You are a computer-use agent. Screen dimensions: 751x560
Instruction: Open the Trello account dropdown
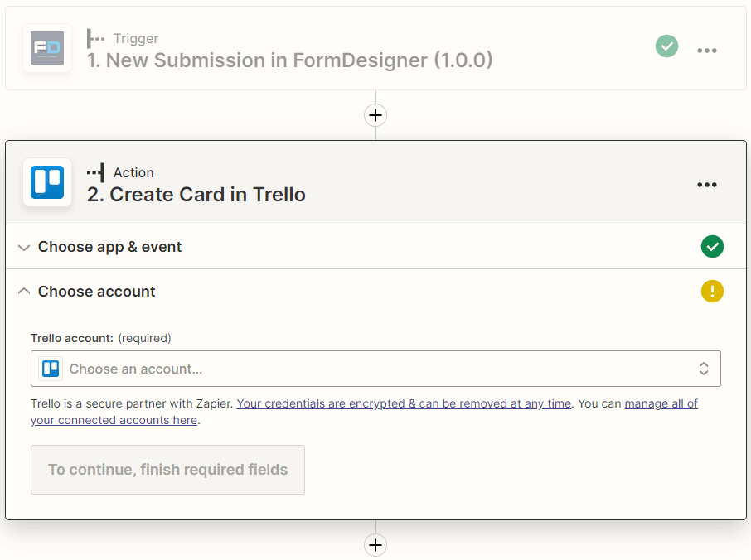[x=377, y=368]
